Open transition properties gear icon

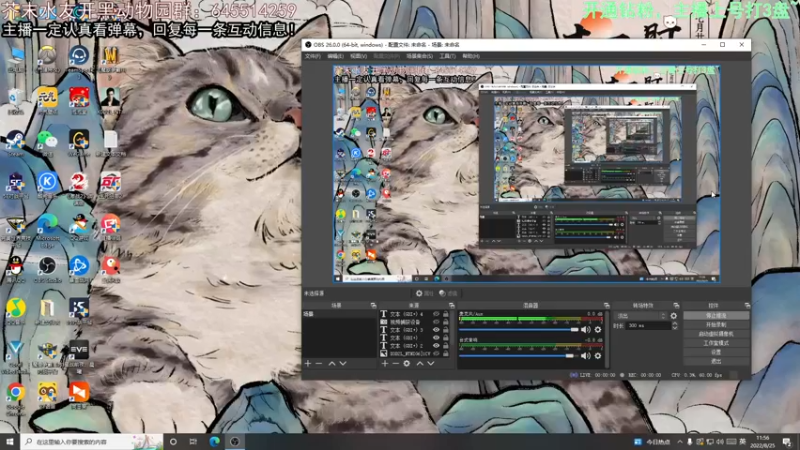tap(673, 316)
